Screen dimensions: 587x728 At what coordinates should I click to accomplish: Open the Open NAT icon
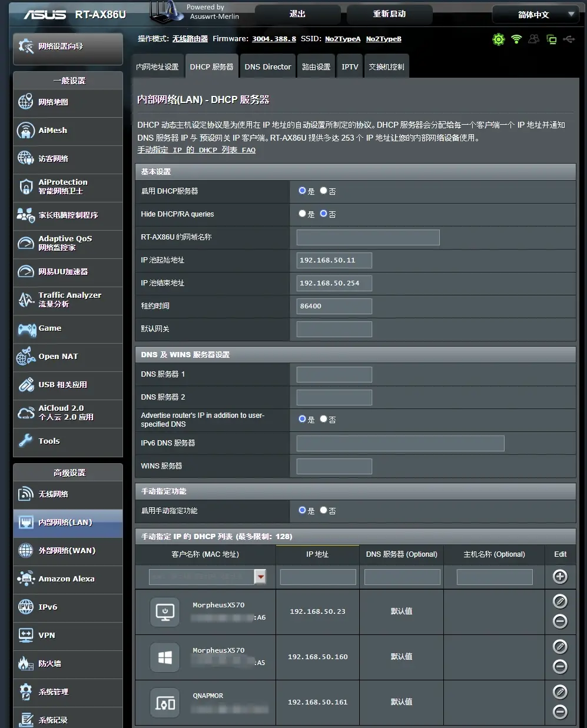click(x=26, y=356)
